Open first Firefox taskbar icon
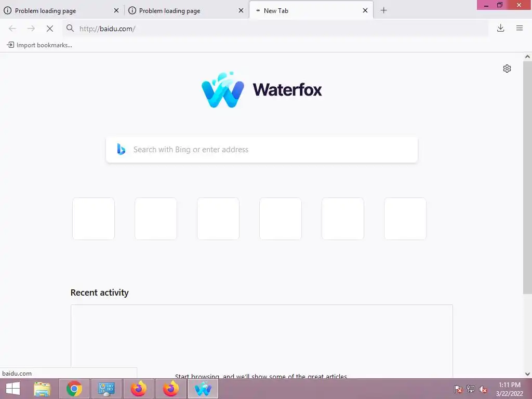The width and height of the screenshot is (532, 399). (x=138, y=389)
